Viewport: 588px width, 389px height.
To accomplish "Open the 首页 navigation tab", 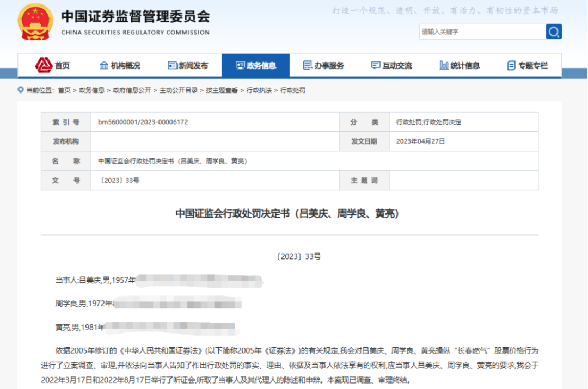I will tap(52, 66).
